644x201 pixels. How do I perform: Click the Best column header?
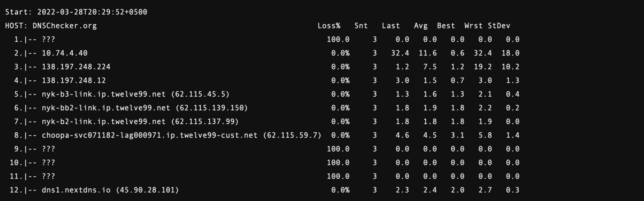(x=446, y=26)
